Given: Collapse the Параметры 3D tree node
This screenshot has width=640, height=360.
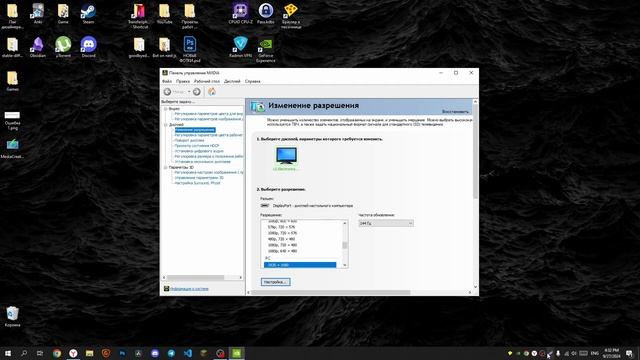Looking at the screenshot, I should 166,167.
